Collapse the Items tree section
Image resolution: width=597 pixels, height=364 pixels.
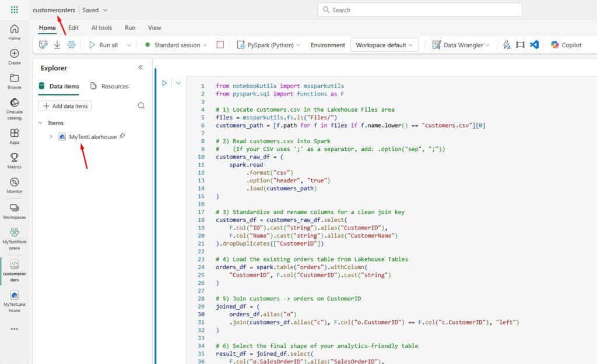click(40, 123)
